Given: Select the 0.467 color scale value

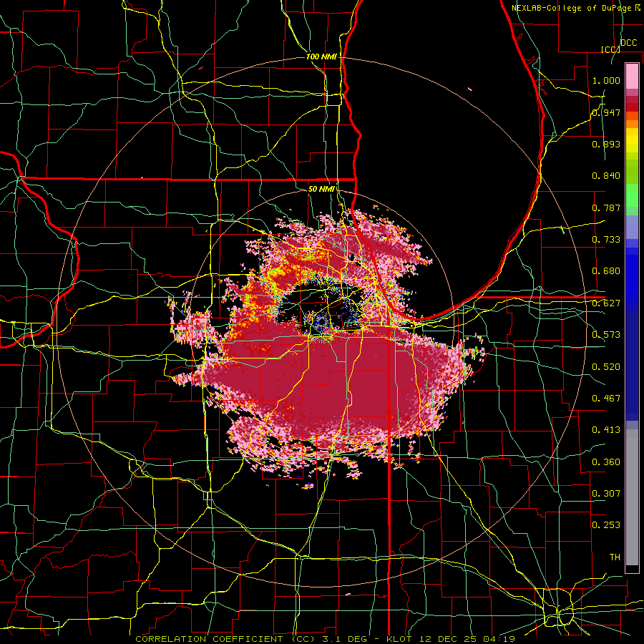Looking at the screenshot, I should tap(606, 399).
